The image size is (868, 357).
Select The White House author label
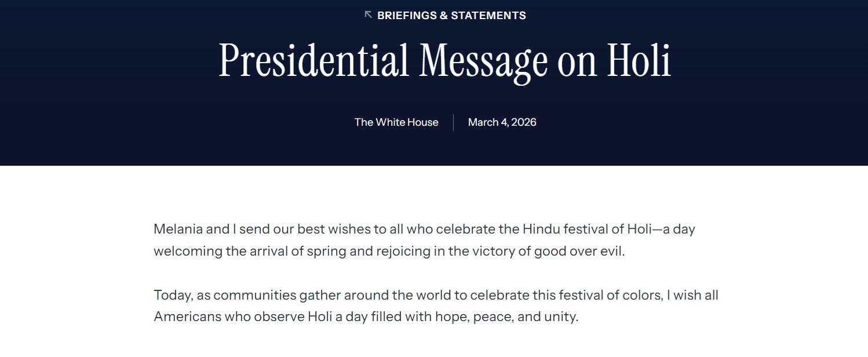click(x=396, y=122)
